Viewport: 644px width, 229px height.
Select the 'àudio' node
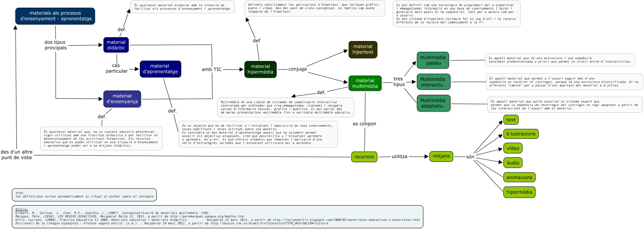tap(513, 163)
